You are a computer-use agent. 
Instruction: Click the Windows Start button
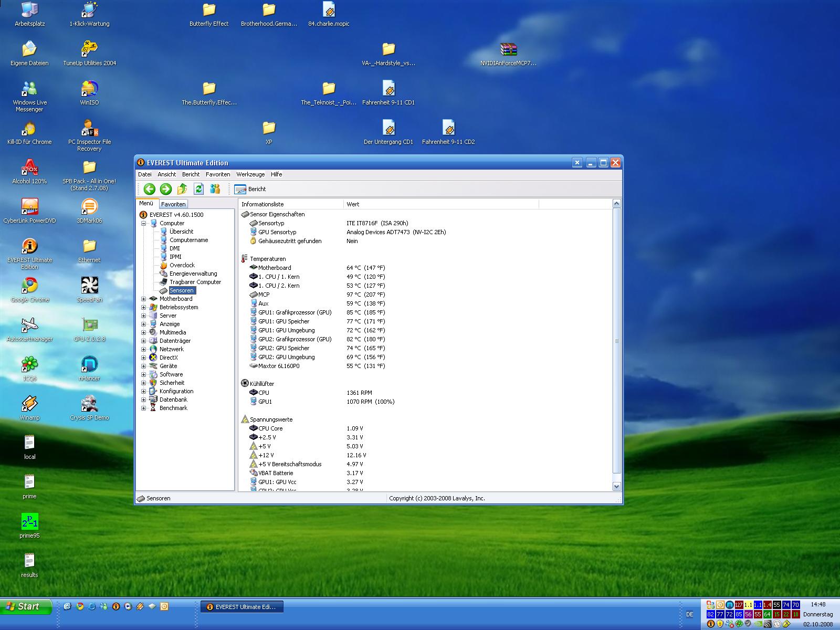click(26, 606)
